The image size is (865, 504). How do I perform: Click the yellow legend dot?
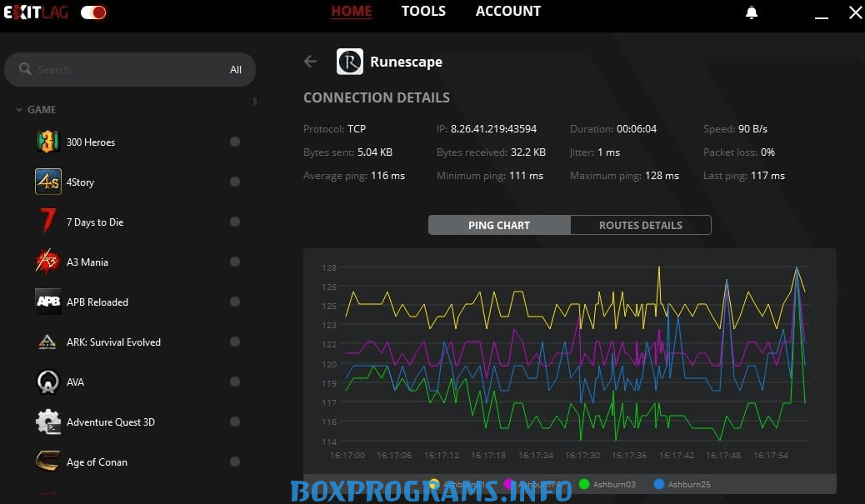click(x=434, y=484)
